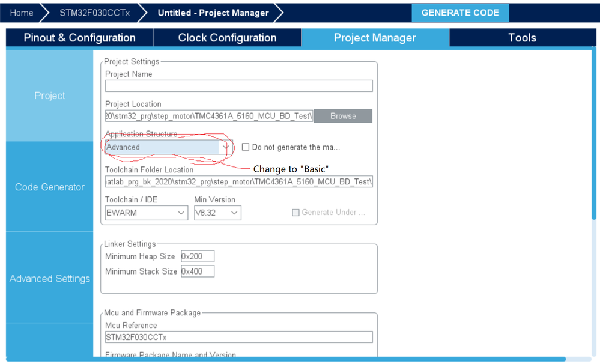Screen dimensions: 600x364
Task: Click the Toolchain Folder Location field
Action: (x=239, y=181)
